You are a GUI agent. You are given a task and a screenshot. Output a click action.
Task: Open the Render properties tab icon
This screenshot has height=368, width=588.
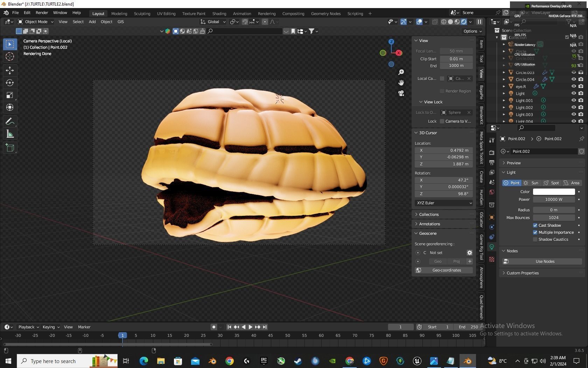[x=492, y=152]
